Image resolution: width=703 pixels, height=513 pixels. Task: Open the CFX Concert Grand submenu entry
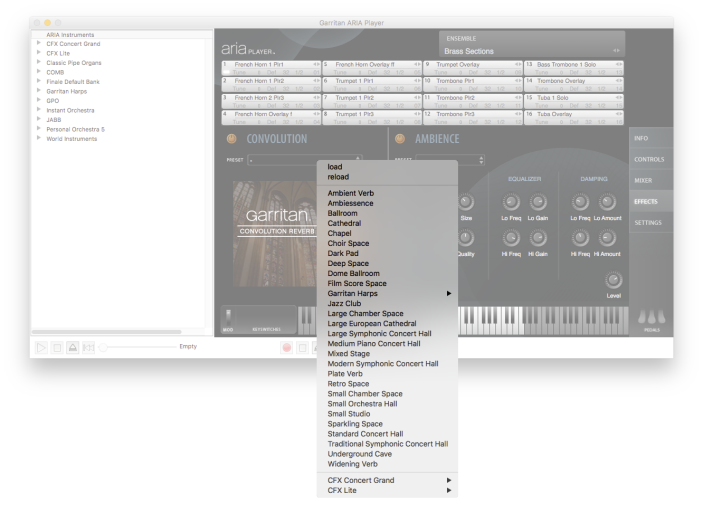pyautogui.click(x=387, y=480)
